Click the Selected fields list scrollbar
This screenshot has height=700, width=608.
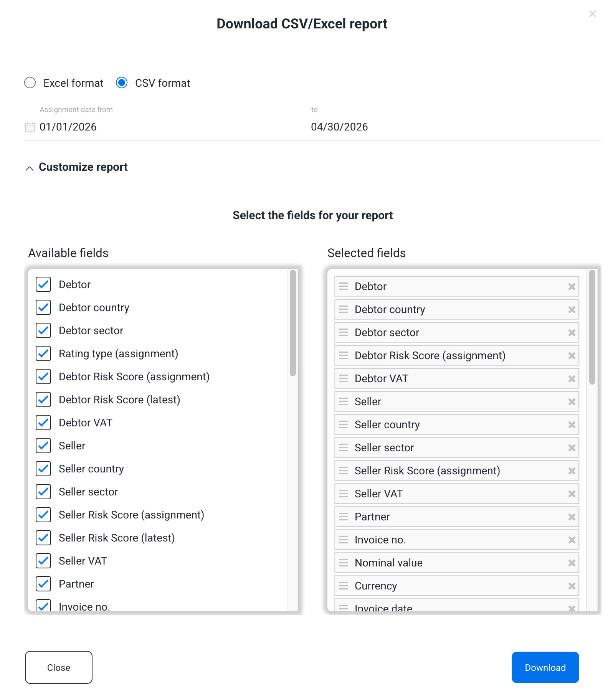(592, 327)
